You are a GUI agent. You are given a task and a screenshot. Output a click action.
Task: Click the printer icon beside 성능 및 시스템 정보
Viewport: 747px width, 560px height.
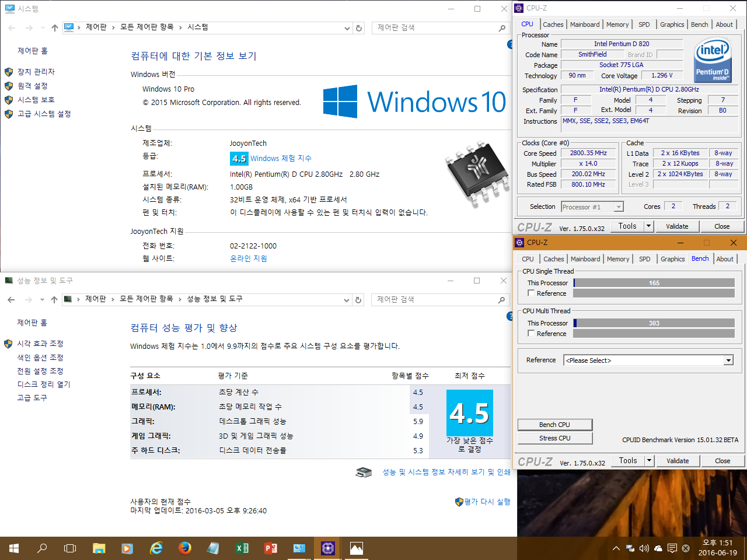[364, 472]
